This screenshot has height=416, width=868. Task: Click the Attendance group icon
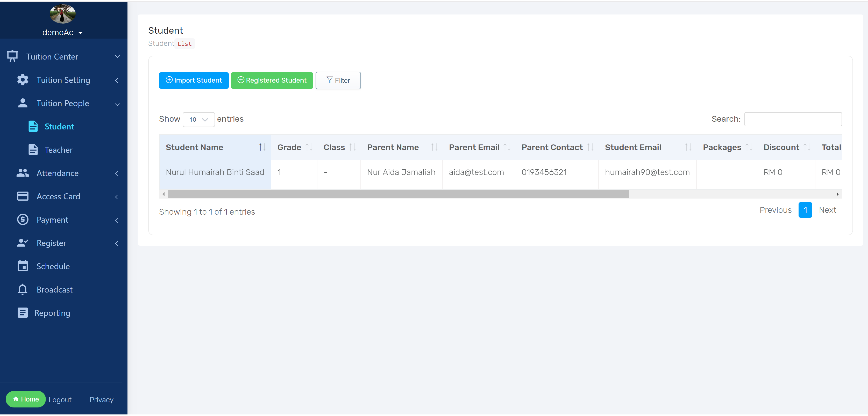(x=23, y=173)
